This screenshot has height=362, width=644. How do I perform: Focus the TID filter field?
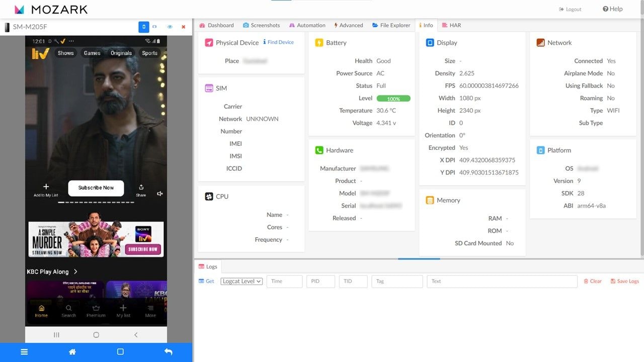click(x=353, y=281)
